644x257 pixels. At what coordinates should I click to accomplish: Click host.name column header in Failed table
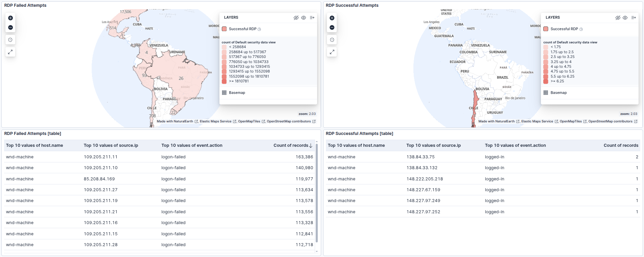(x=35, y=145)
